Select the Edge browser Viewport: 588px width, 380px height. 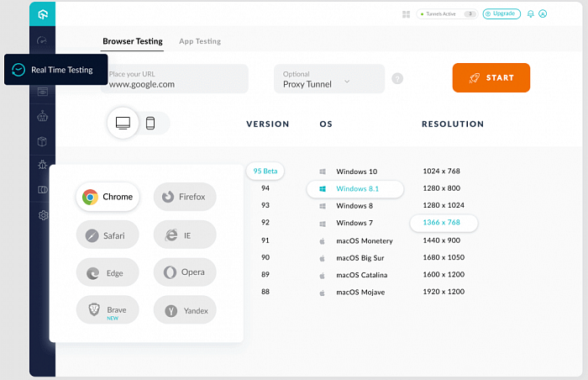[x=108, y=272]
